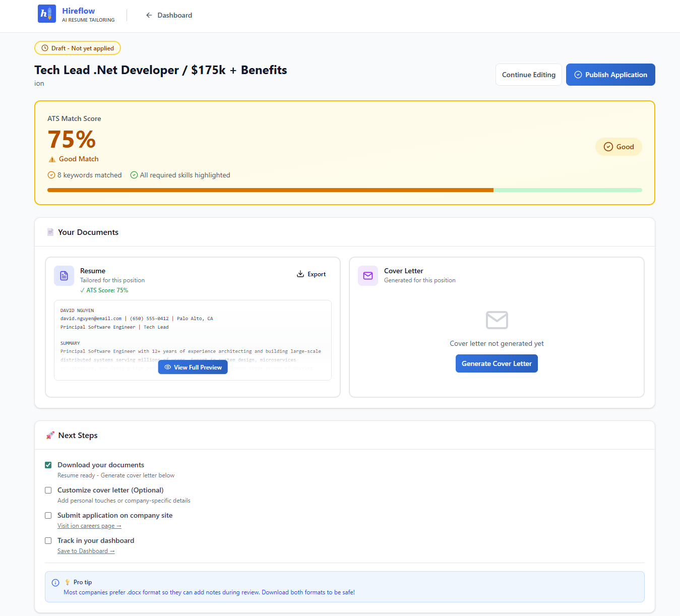The image size is (680, 616).
Task: Click the eye icon in View Full Preview
Action: (168, 367)
